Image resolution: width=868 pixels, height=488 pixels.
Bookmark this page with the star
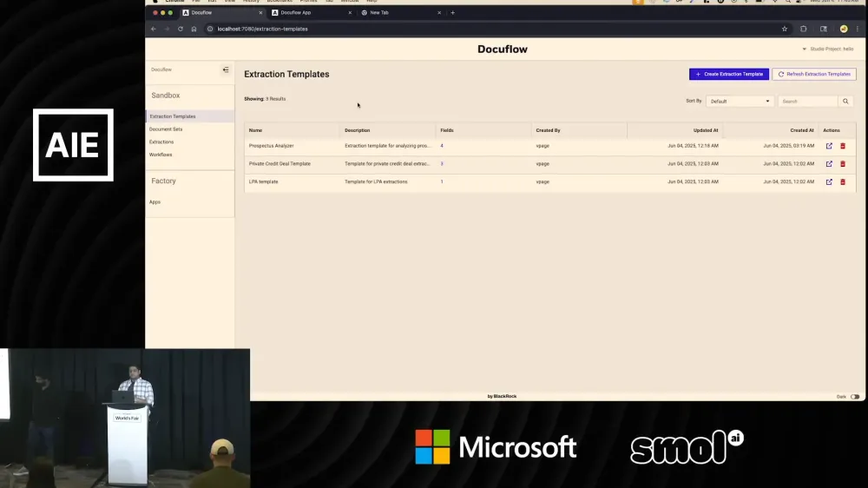[785, 29]
